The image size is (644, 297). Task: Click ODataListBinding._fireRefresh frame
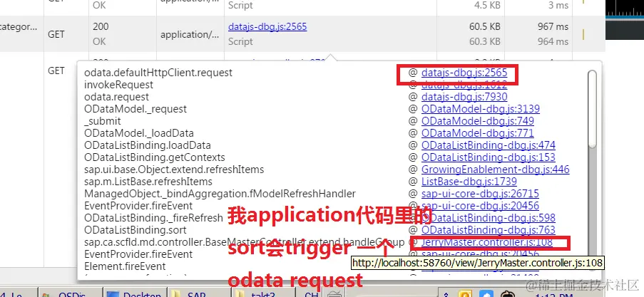coord(153,218)
